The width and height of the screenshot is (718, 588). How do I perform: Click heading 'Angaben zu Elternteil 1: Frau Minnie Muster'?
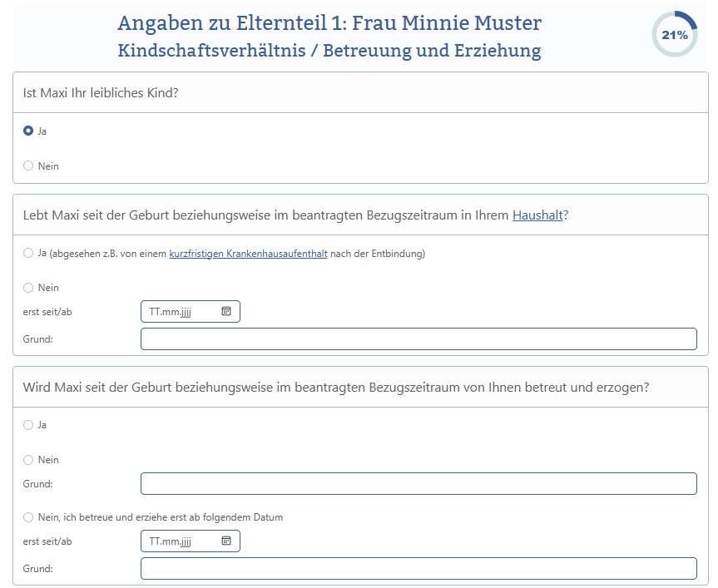click(329, 23)
